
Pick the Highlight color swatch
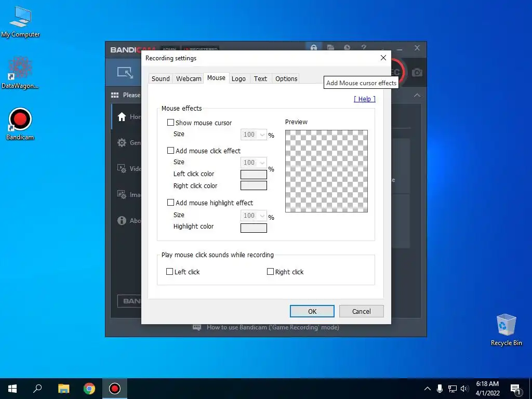(254, 228)
